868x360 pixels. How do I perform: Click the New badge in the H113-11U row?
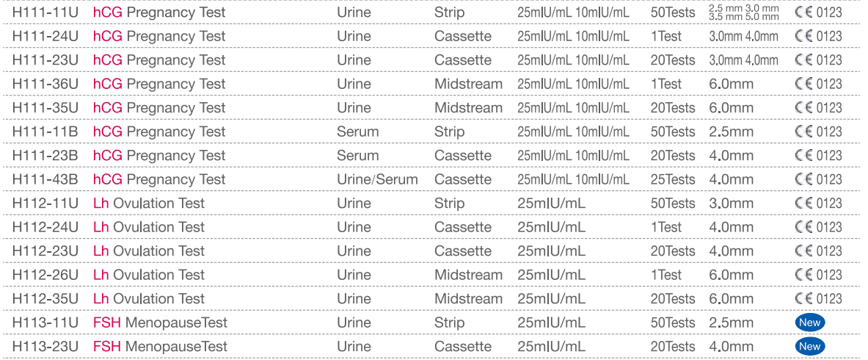(809, 323)
